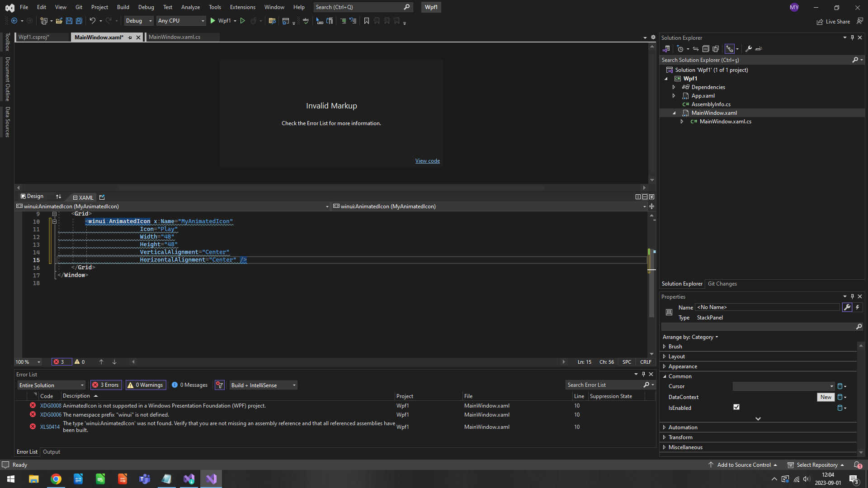868x488 pixels.
Task: Open the Arrange by Category dropdown
Action: (x=690, y=337)
